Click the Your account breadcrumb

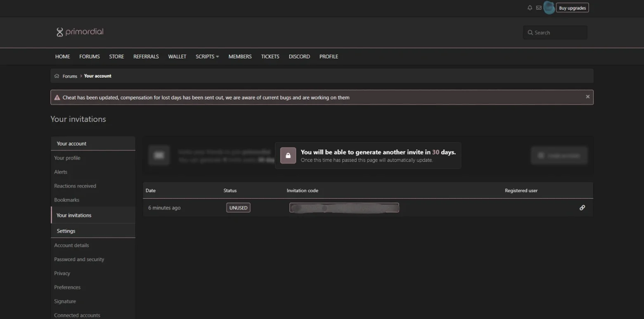[98, 76]
